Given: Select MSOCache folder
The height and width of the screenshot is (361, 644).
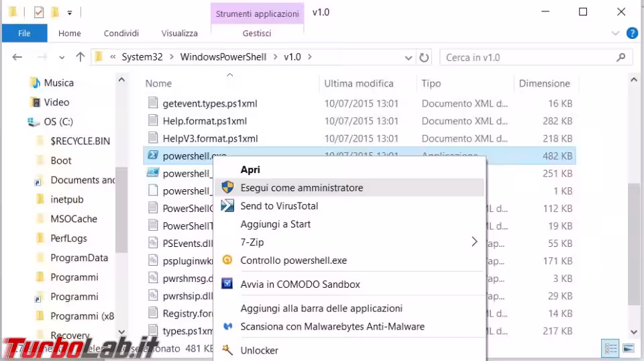Looking at the screenshot, I should (x=74, y=219).
